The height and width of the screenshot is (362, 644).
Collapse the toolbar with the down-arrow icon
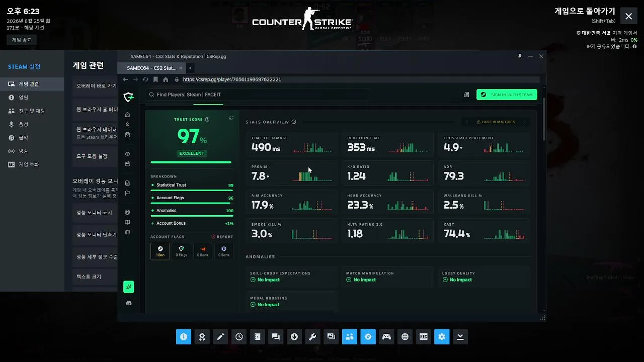coord(460,337)
